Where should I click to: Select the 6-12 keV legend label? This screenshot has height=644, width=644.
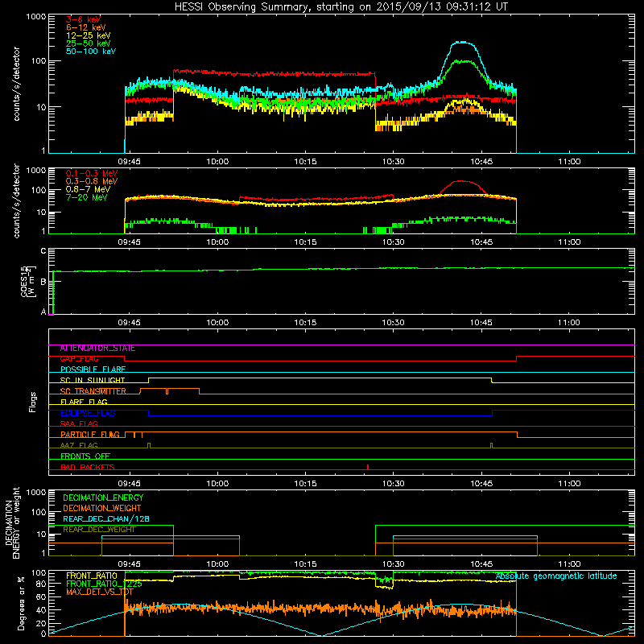click(x=86, y=27)
